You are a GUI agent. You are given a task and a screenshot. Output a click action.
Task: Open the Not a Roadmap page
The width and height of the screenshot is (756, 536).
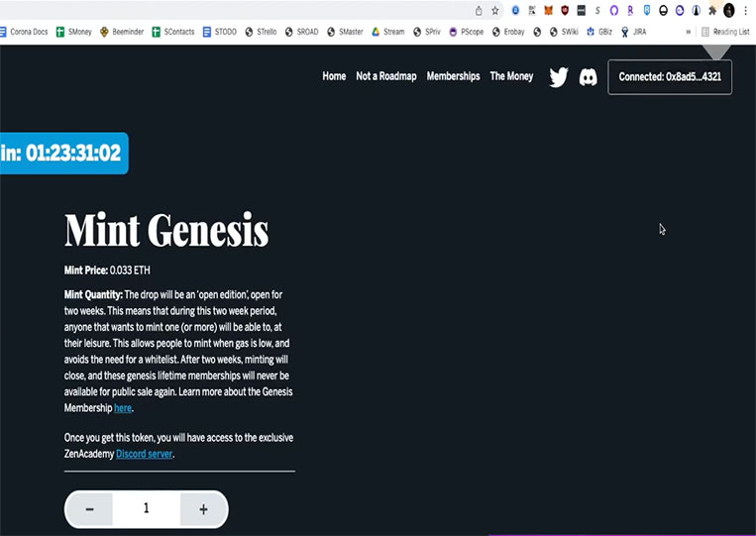386,76
